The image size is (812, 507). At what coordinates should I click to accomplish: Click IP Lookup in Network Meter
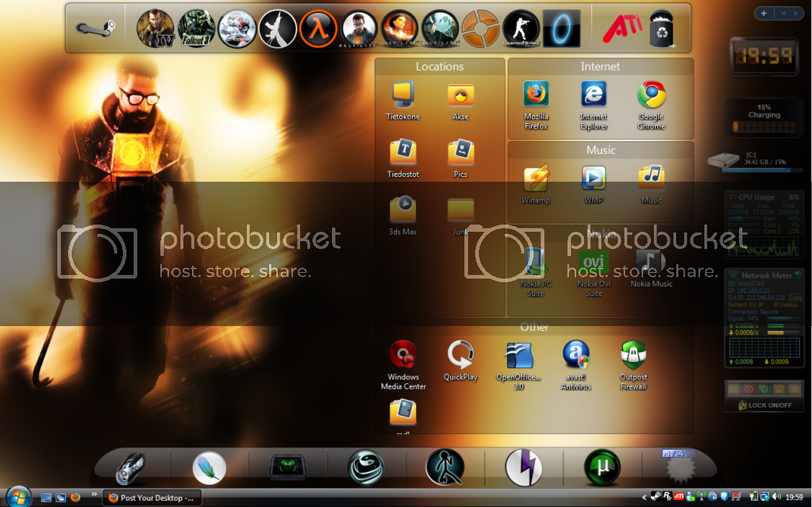[786, 305]
